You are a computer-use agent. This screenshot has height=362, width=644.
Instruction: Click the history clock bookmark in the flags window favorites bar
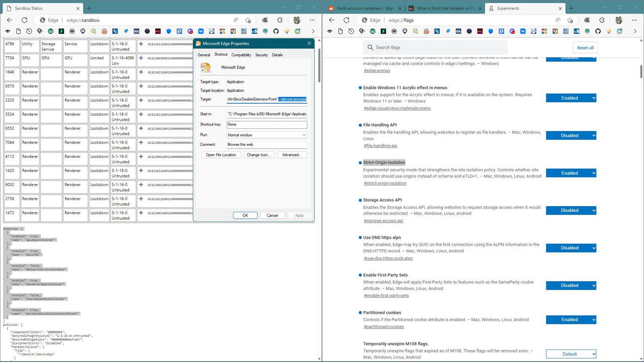(x=351, y=31)
